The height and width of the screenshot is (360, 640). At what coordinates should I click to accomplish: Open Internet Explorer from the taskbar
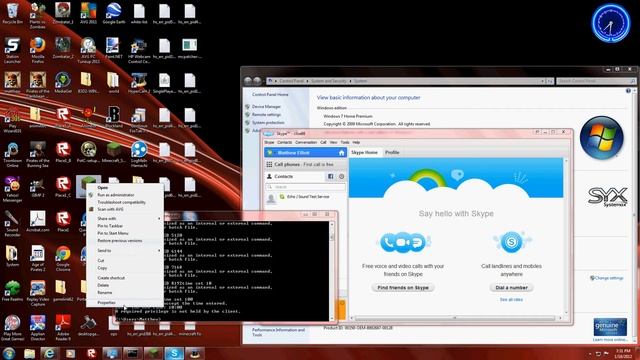coord(49,353)
